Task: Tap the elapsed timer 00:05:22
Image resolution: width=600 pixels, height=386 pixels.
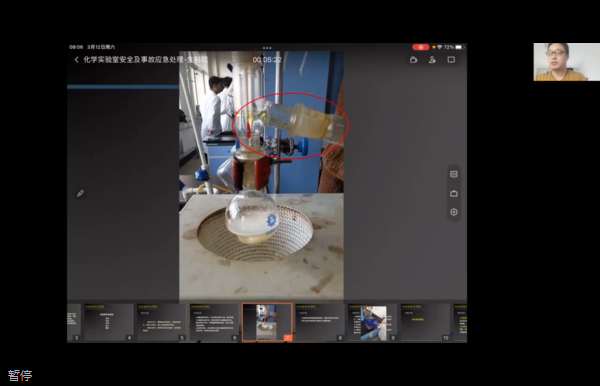Action: (x=267, y=60)
